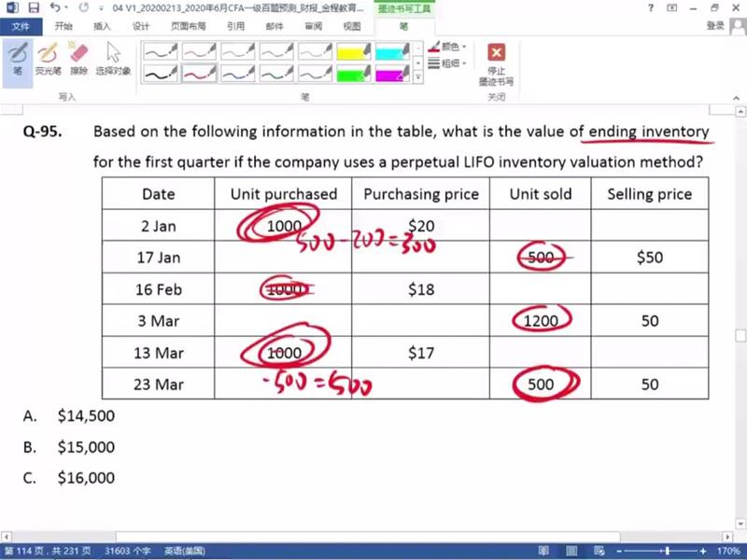
Task: Switch to Print Layout view in status bar
Action: [573, 551]
